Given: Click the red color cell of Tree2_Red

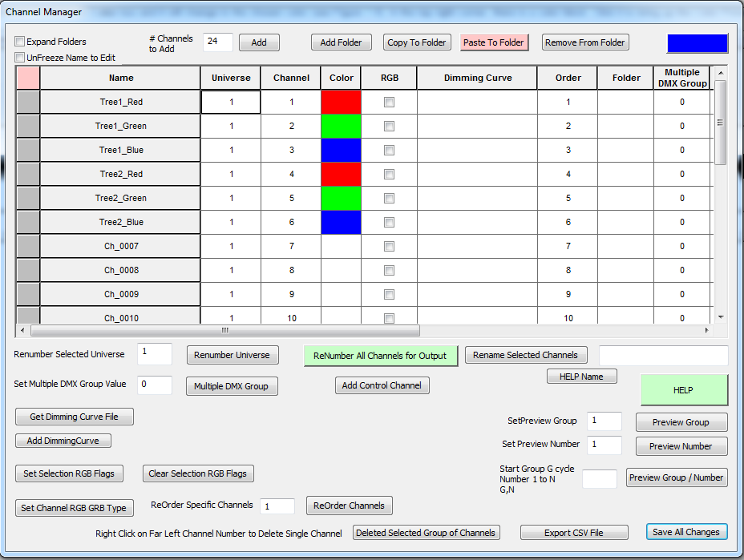Looking at the screenshot, I should pyautogui.click(x=342, y=174).
